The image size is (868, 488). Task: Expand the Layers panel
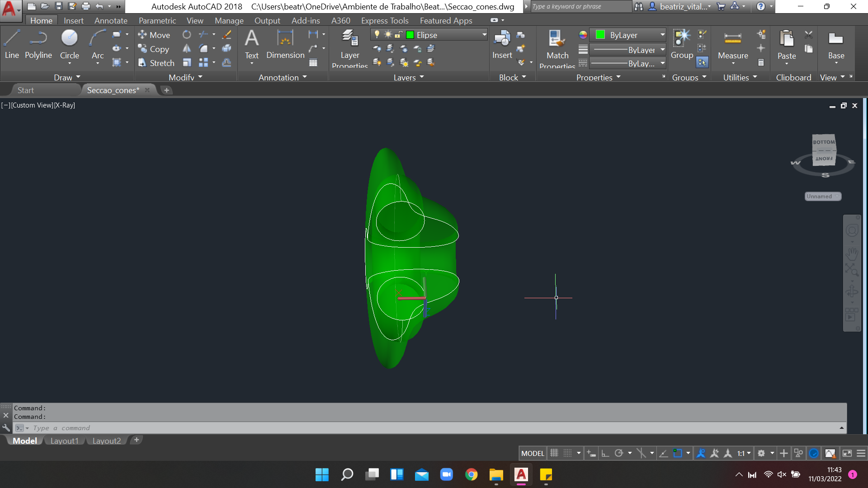pyautogui.click(x=409, y=77)
